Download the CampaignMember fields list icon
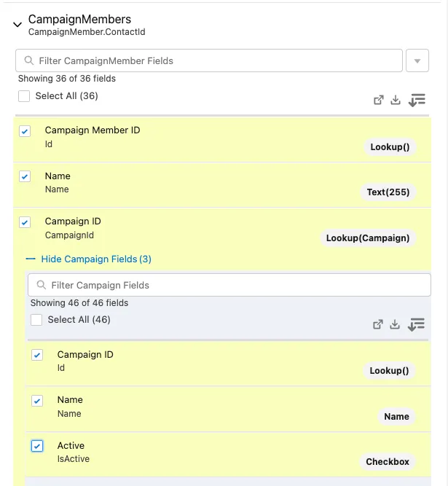The height and width of the screenshot is (486, 448). [x=396, y=100]
